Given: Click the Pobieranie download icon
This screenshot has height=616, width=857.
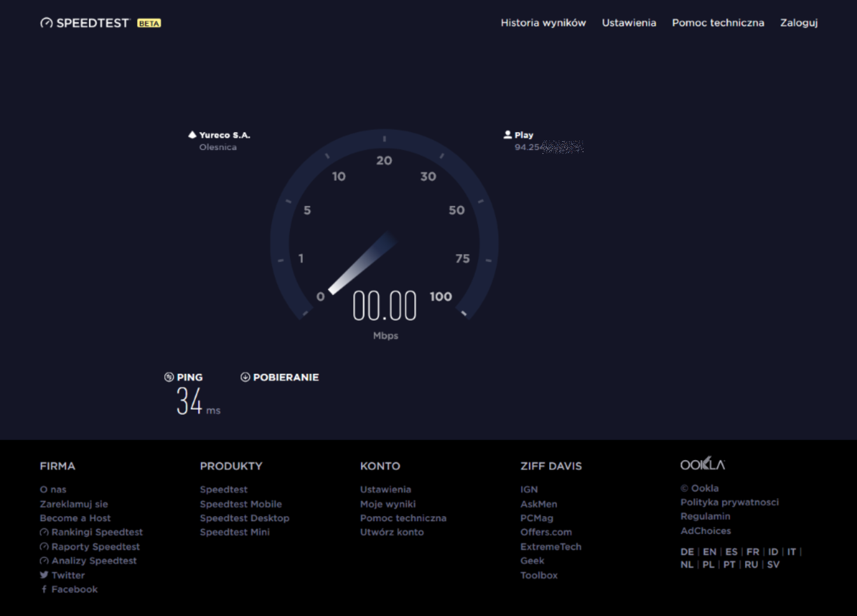Looking at the screenshot, I should coord(245,377).
